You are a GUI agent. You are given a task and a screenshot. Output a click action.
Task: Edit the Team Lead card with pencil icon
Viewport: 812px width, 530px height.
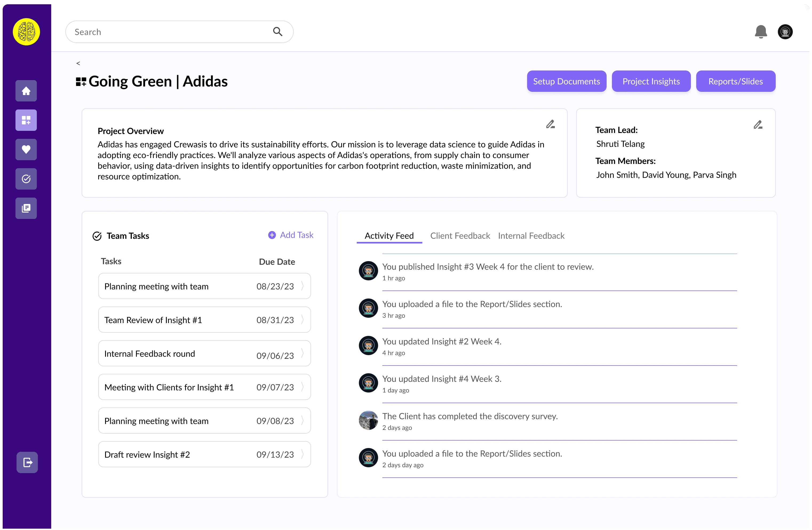(758, 125)
